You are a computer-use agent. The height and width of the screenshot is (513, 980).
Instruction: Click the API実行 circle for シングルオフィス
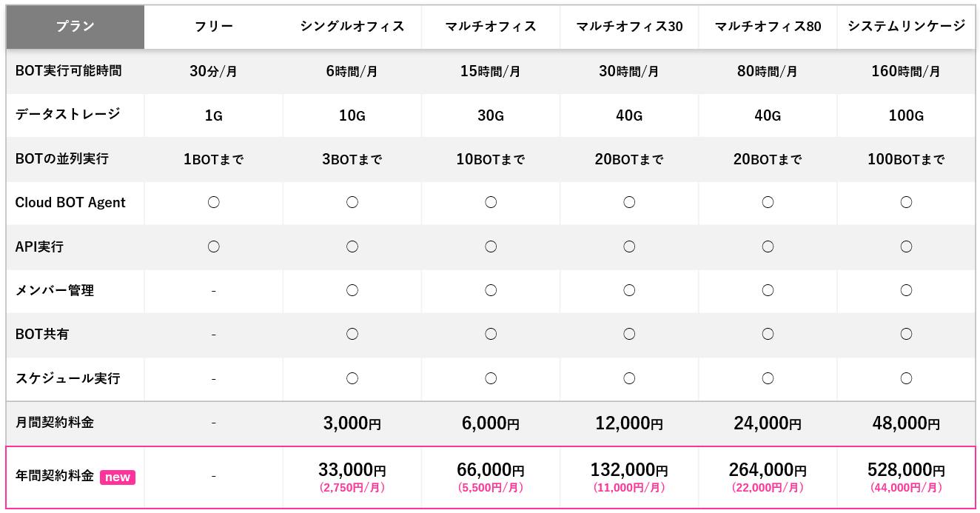tap(352, 247)
